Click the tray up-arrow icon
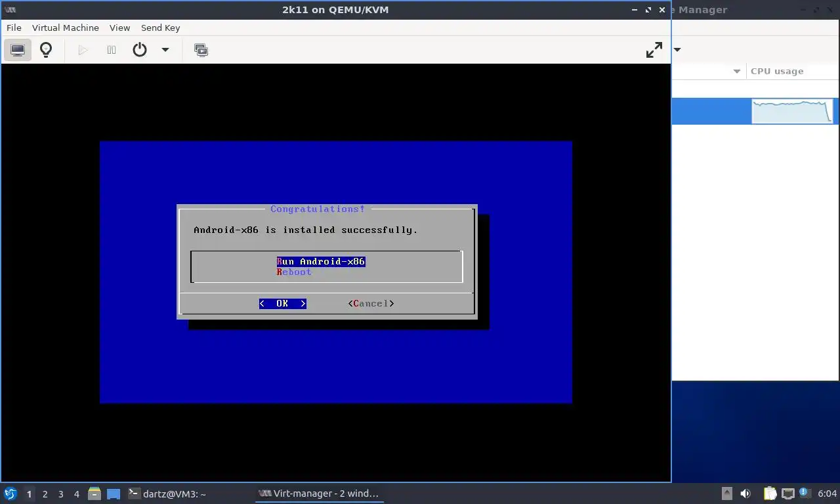840x504 pixels. point(726,493)
